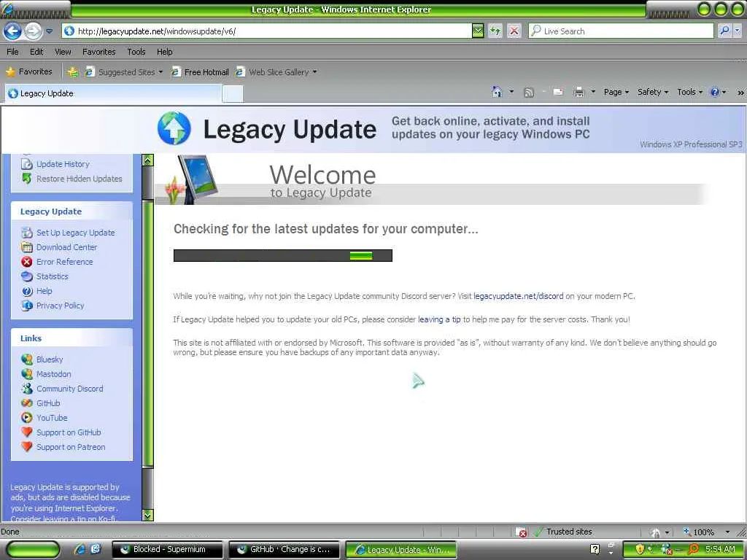
Task: Print page with the printer icon
Action: pos(578,93)
